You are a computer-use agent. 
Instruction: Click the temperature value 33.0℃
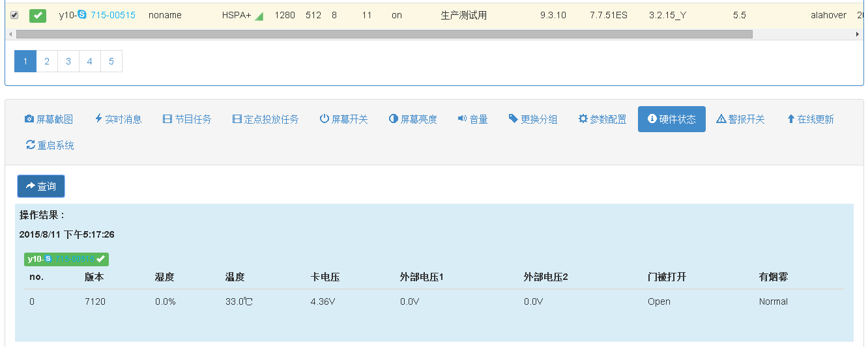(239, 301)
